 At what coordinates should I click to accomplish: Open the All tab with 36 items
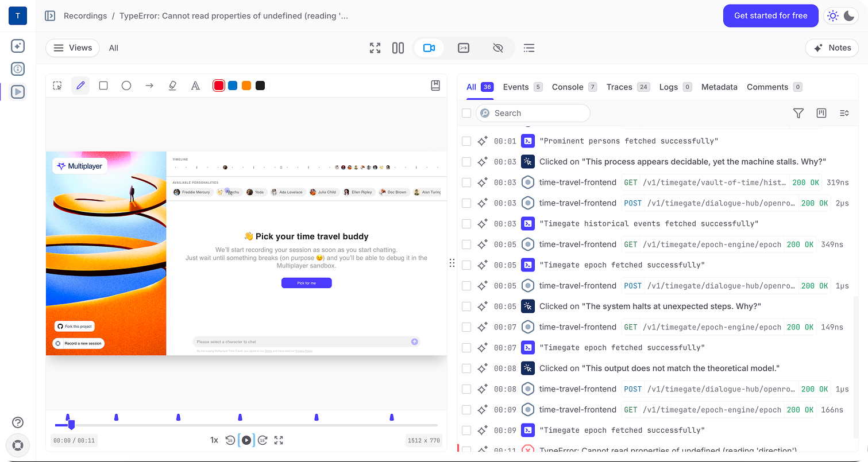click(480, 87)
